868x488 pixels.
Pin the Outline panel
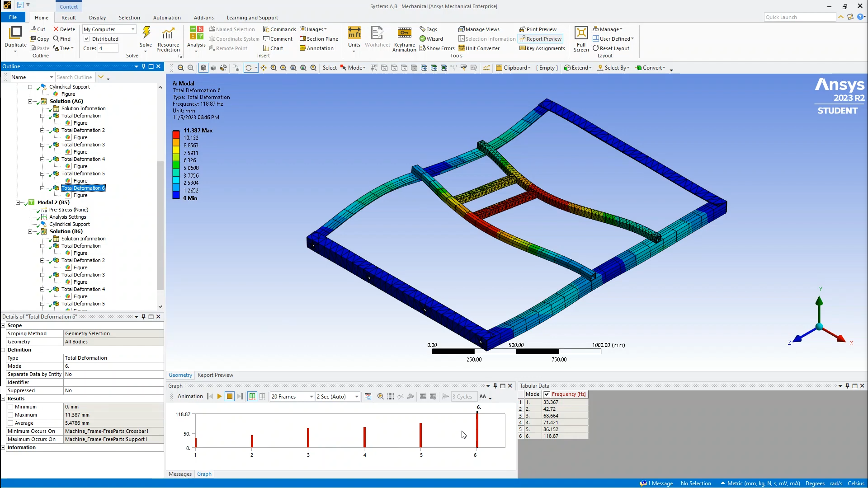144,66
